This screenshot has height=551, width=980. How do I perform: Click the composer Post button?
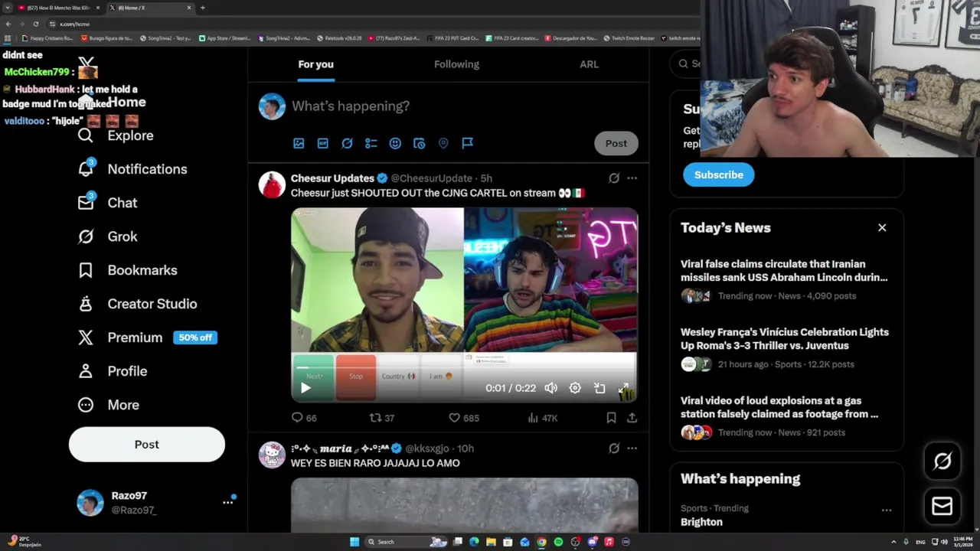point(616,143)
